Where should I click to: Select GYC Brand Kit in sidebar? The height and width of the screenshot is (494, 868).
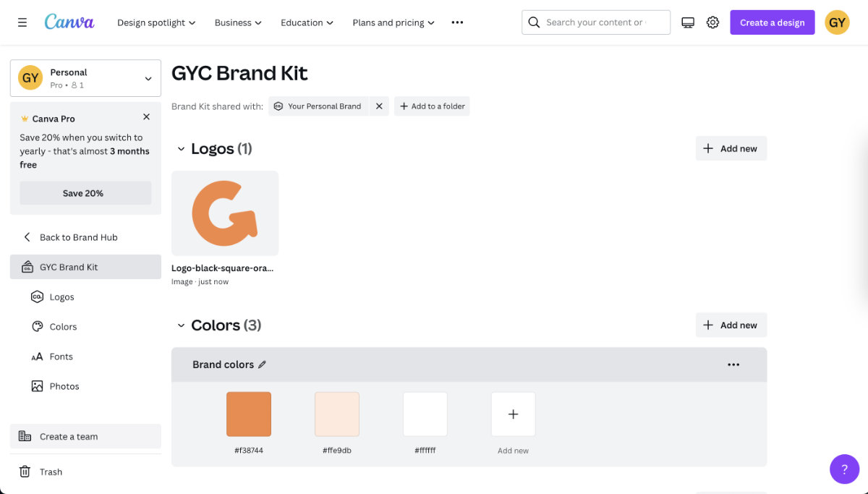pyautogui.click(x=85, y=267)
